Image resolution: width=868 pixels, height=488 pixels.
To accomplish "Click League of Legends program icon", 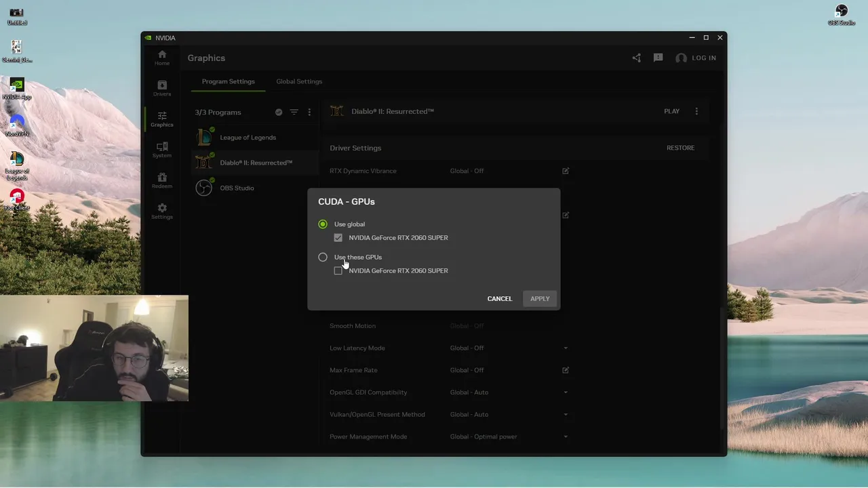I will pos(204,138).
